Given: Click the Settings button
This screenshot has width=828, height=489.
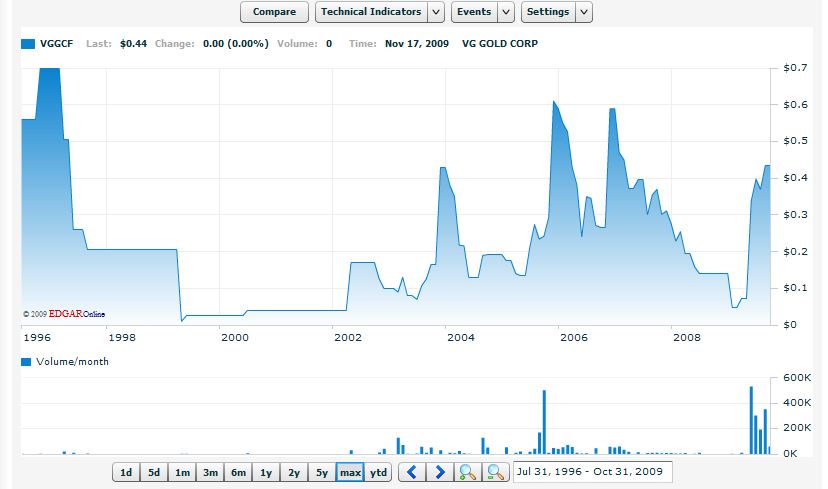Looking at the screenshot, I should coord(548,12).
